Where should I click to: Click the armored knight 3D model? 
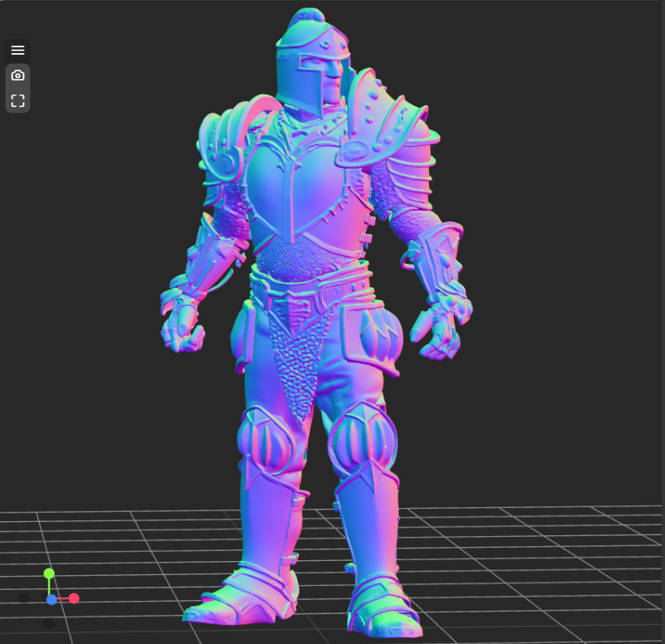316,322
